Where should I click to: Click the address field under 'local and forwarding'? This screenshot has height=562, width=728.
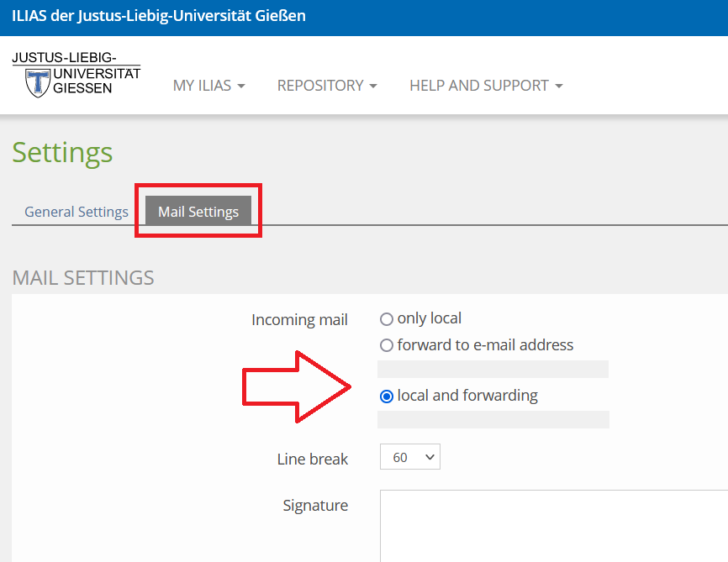[x=493, y=420]
